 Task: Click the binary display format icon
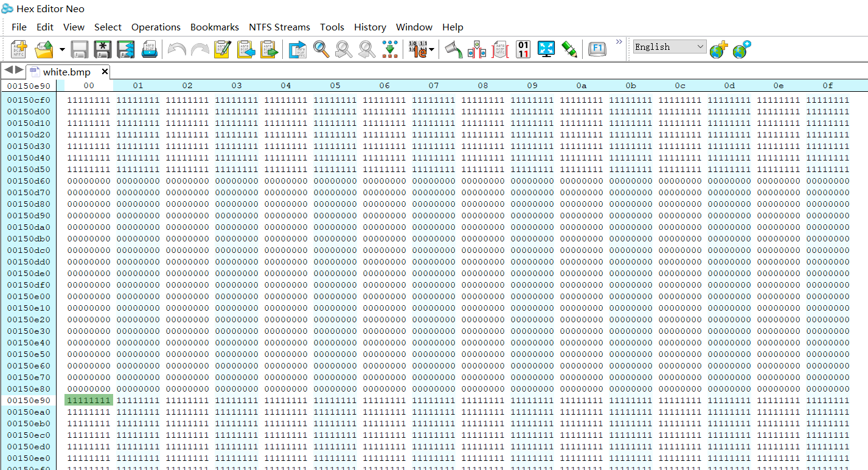pos(417,49)
